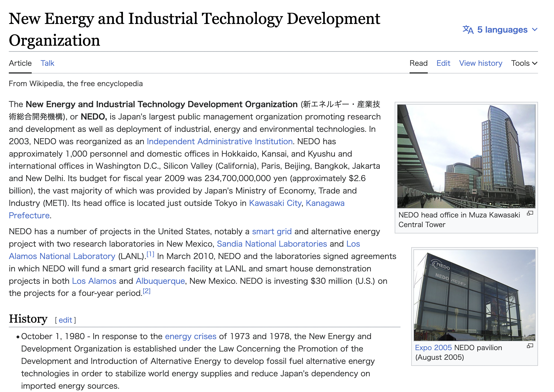This screenshot has height=392, width=554.
Task: Enlarge the Muza Kawasaki tower photo
Action: click(x=466, y=156)
